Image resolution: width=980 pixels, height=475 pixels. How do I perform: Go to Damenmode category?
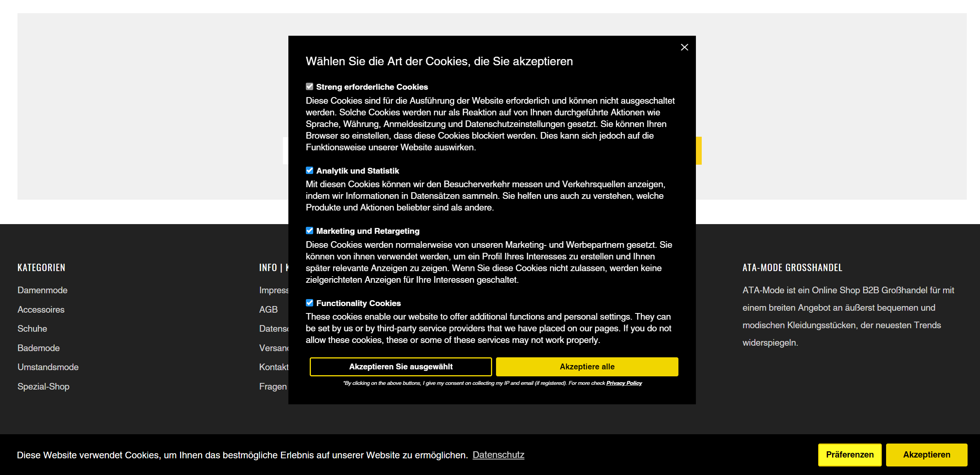click(x=42, y=290)
